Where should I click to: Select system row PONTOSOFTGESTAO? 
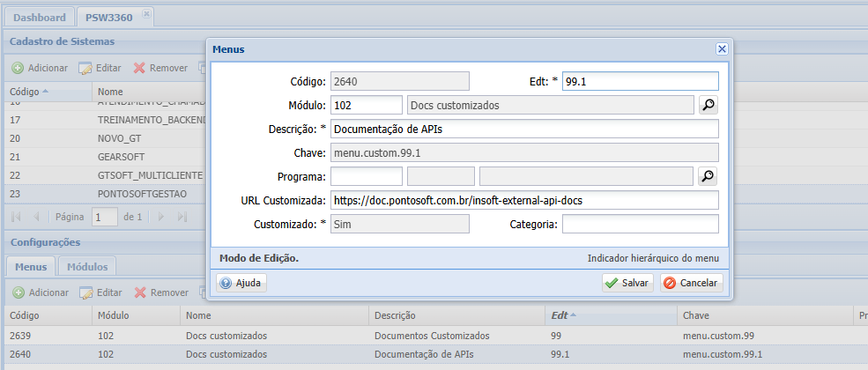click(105, 194)
